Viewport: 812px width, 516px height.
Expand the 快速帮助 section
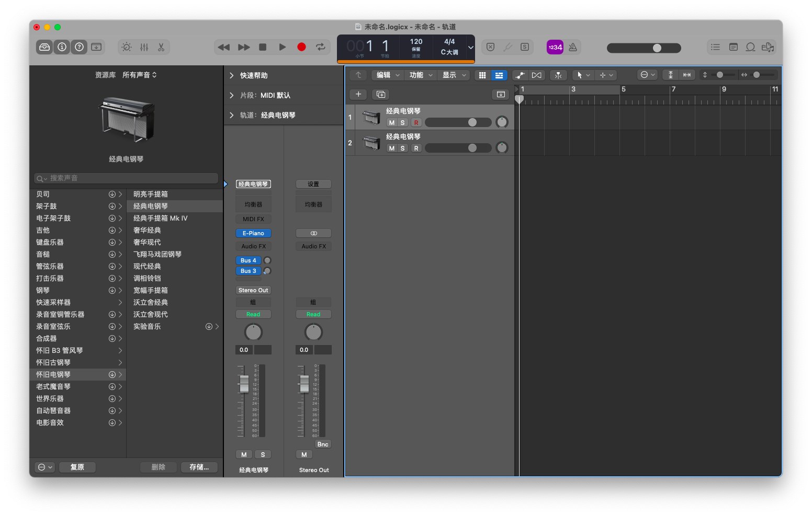[x=232, y=75]
